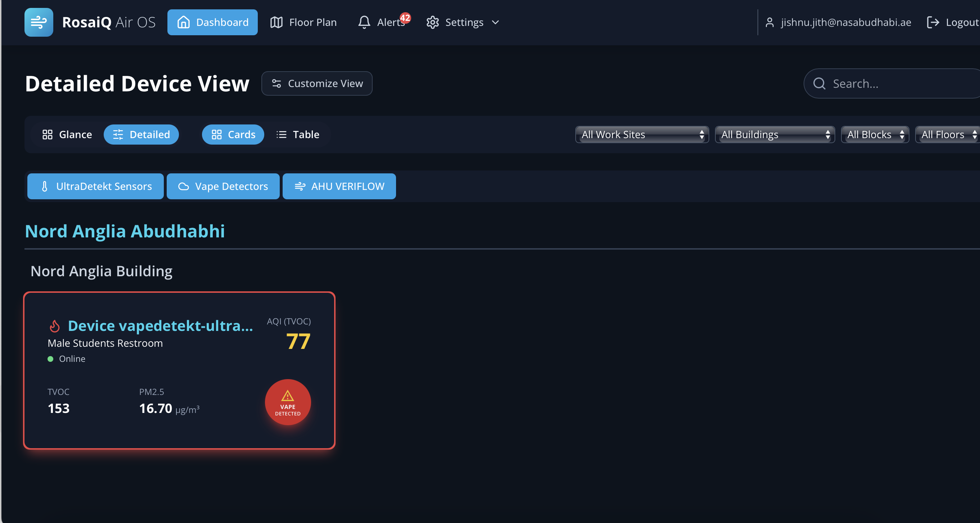Toggle the AHU VERIFLOW filter
Image resolution: width=980 pixels, height=523 pixels.
tap(339, 186)
